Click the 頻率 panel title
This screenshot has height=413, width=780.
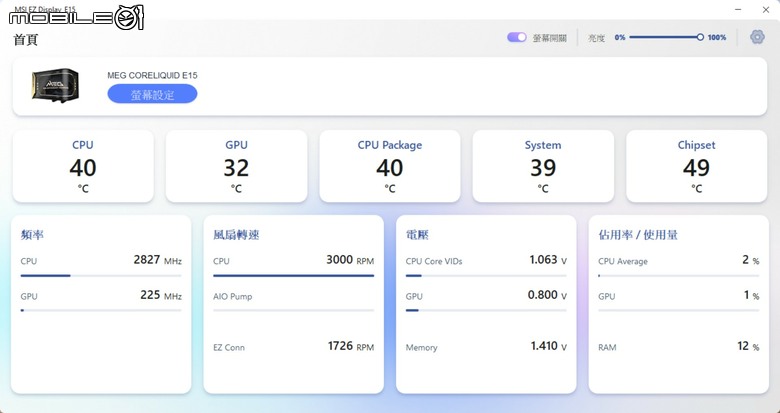(x=32, y=235)
